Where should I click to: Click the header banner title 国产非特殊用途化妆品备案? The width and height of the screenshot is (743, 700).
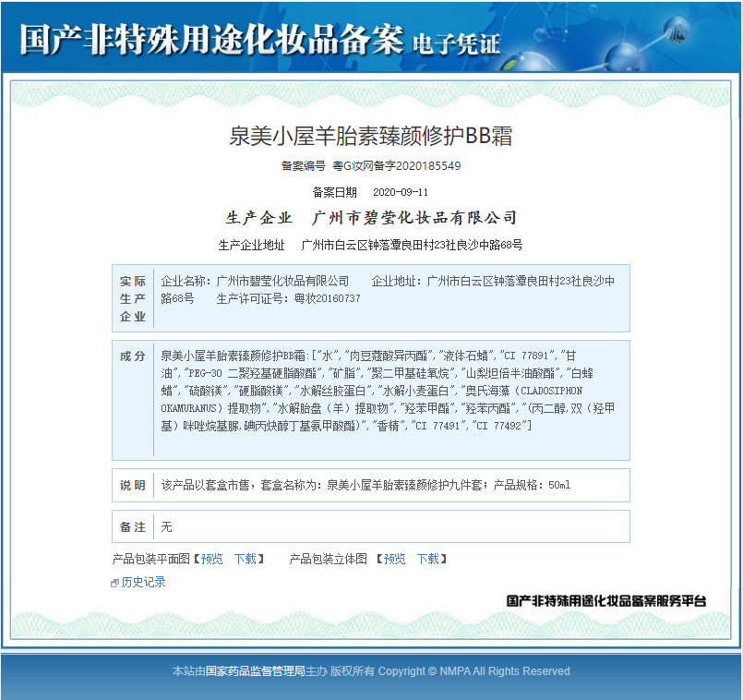pyautogui.click(x=211, y=40)
